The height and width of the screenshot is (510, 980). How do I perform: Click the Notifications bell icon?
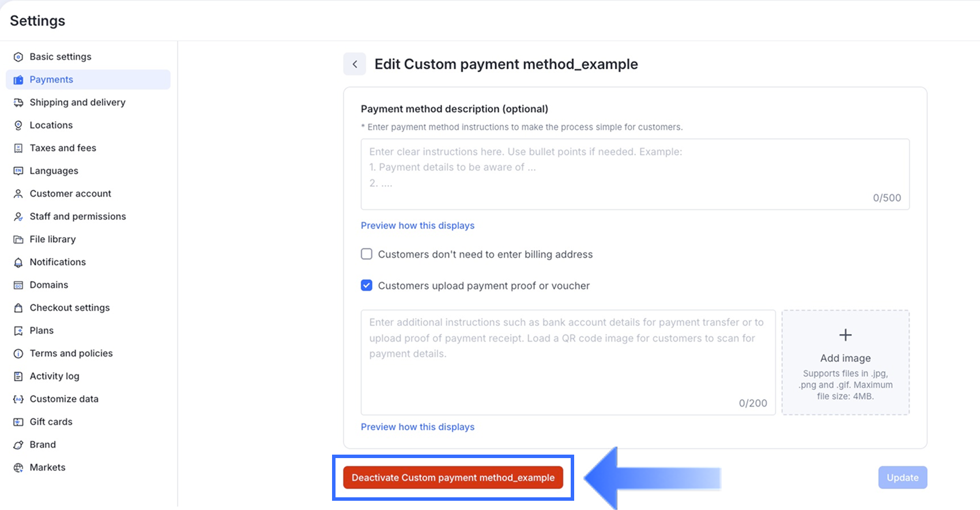18,262
